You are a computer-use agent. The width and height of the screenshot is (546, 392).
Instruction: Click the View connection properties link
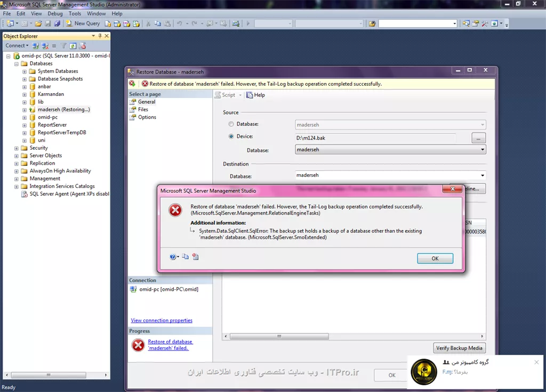click(x=162, y=320)
